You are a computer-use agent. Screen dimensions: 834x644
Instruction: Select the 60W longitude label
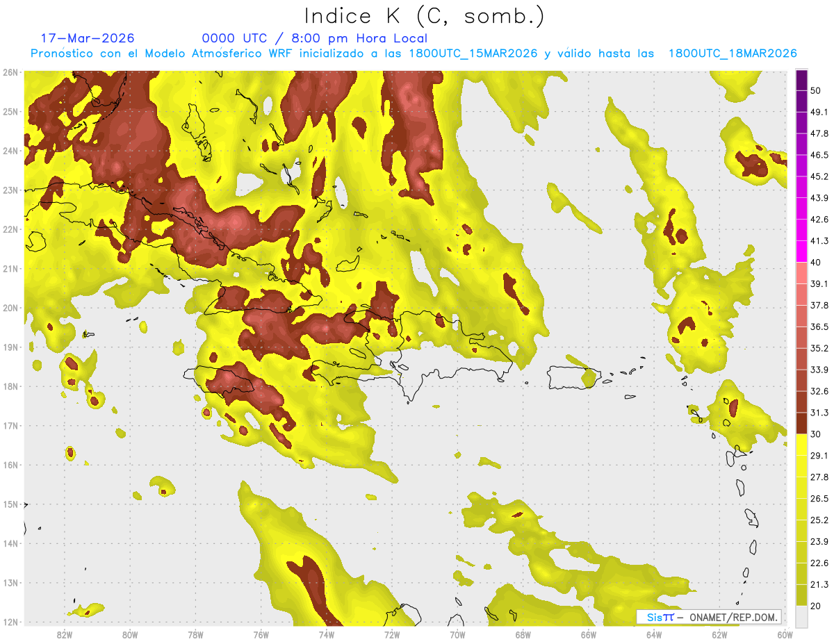[785, 635]
